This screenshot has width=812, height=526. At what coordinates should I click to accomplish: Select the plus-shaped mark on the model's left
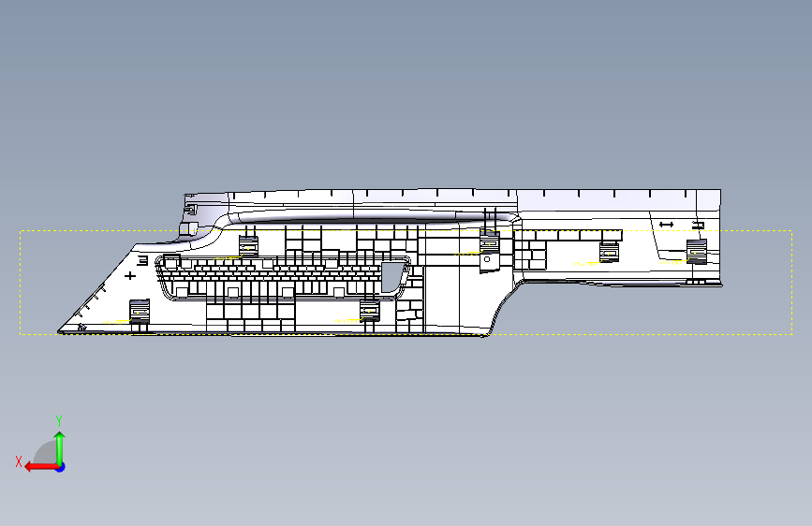pos(130,276)
